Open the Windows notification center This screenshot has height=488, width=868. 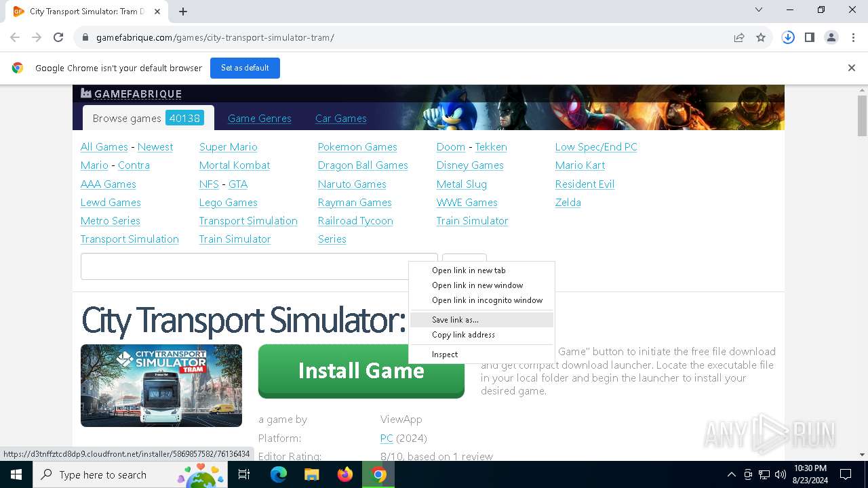846,474
